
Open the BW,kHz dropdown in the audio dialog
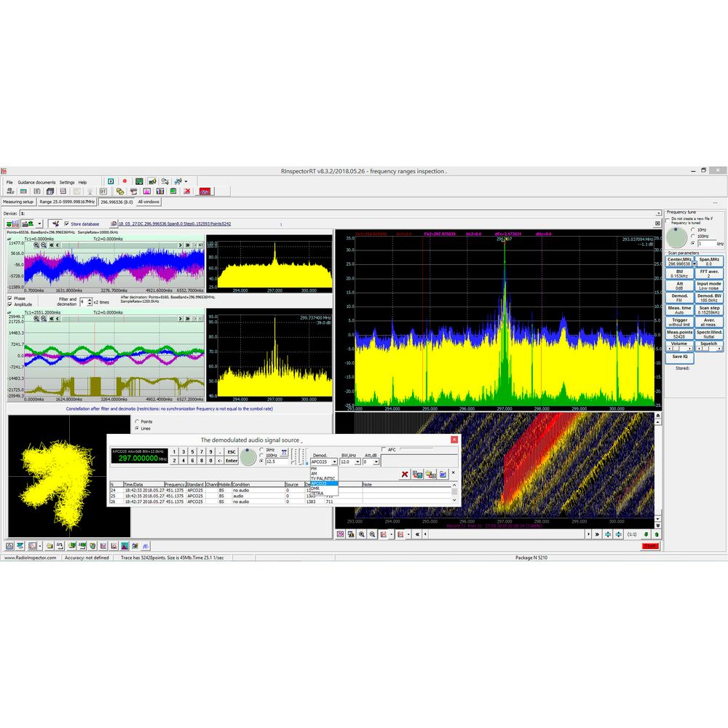pos(357,462)
